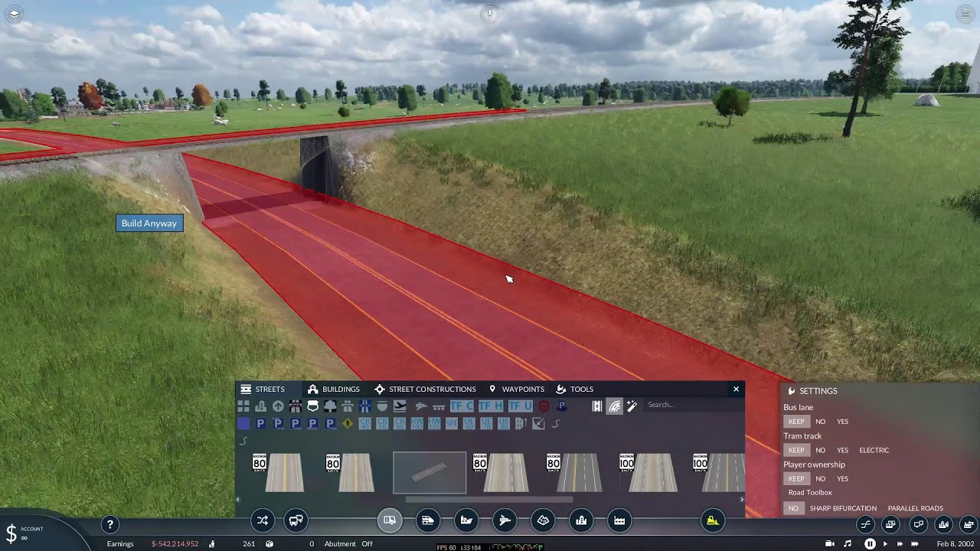Open the terrain tools icon
Viewport: 980px width, 551px height.
click(x=543, y=521)
